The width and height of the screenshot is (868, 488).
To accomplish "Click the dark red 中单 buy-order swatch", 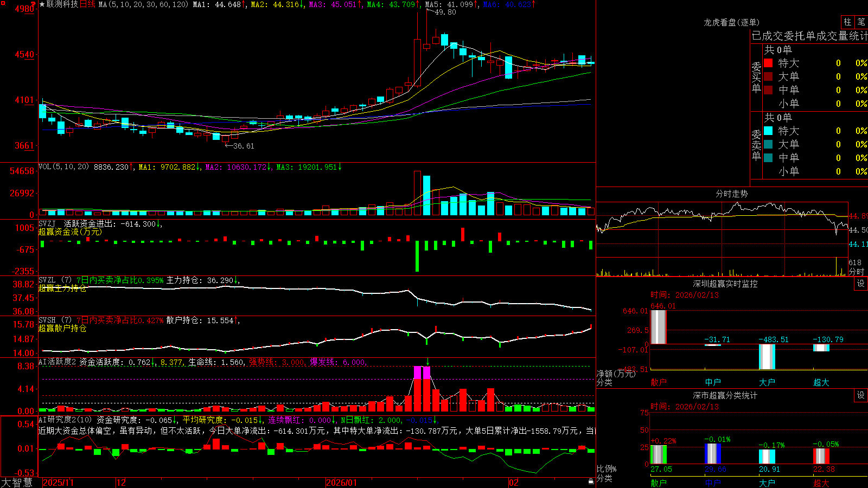I will [768, 90].
